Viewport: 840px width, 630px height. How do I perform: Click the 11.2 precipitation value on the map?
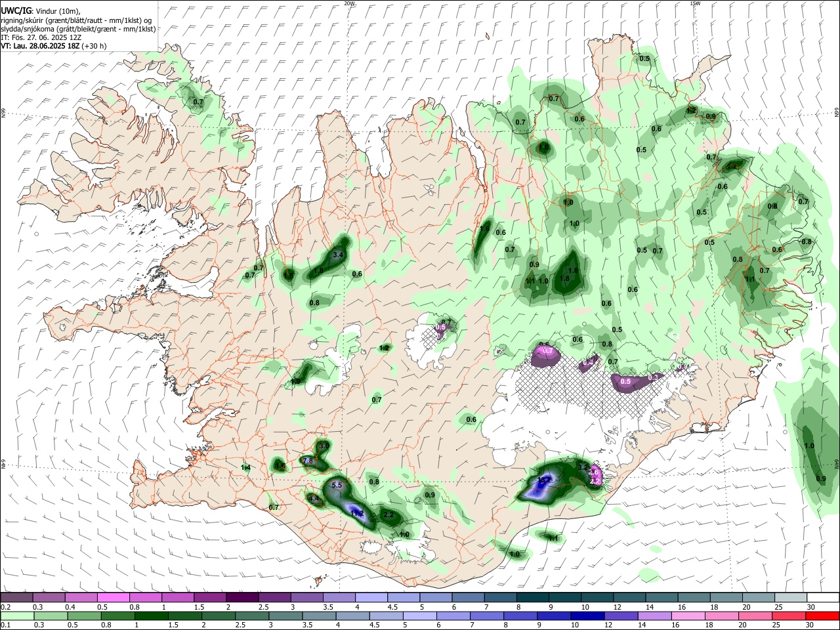tap(357, 513)
